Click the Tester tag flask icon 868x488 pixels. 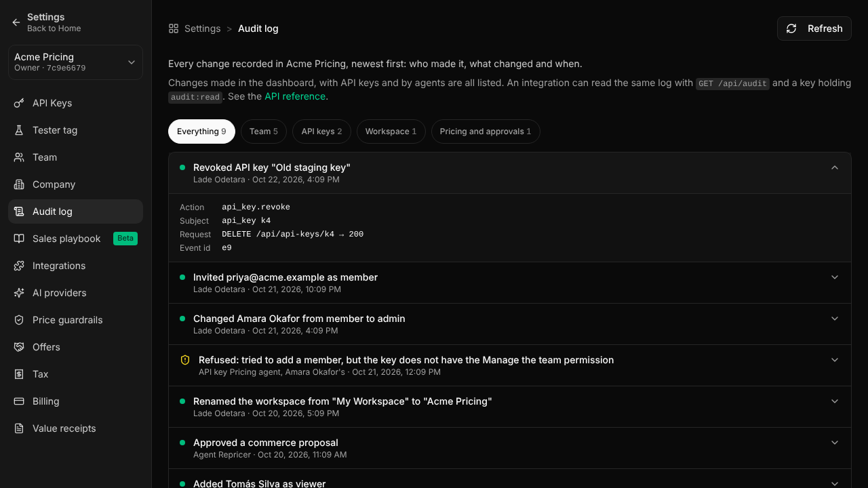(19, 130)
